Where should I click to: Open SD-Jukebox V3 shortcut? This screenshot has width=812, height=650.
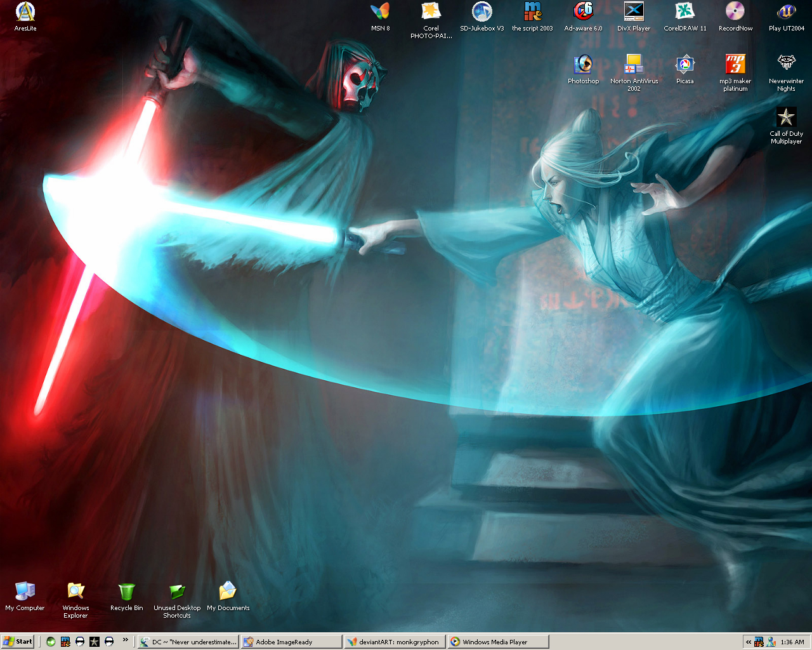click(x=482, y=17)
